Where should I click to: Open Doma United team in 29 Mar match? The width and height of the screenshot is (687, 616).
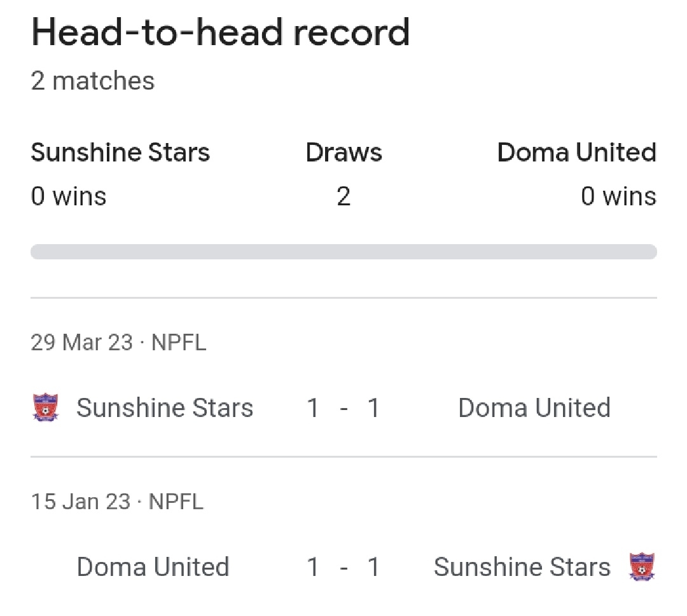pos(534,407)
